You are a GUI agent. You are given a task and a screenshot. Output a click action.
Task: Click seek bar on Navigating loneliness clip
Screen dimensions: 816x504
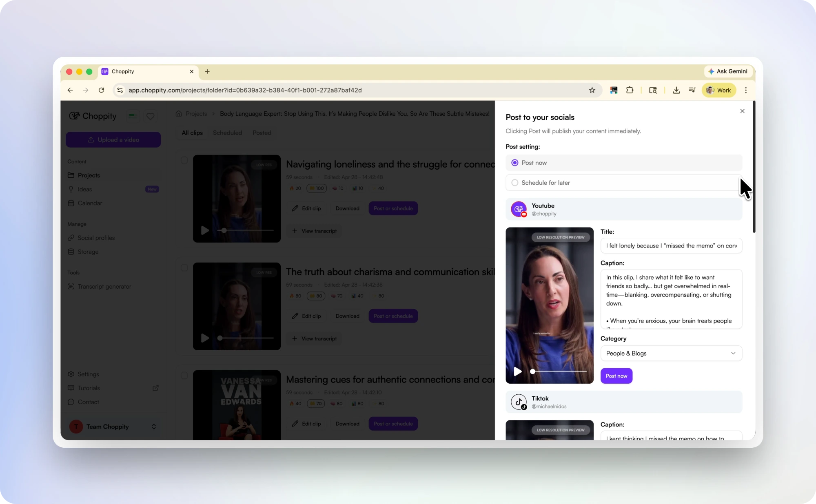pos(246,230)
